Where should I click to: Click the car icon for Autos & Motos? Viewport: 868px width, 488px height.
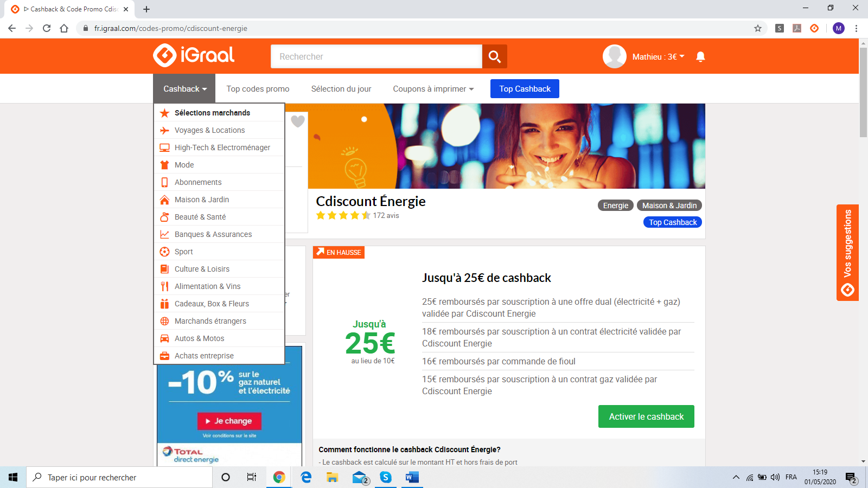165,338
